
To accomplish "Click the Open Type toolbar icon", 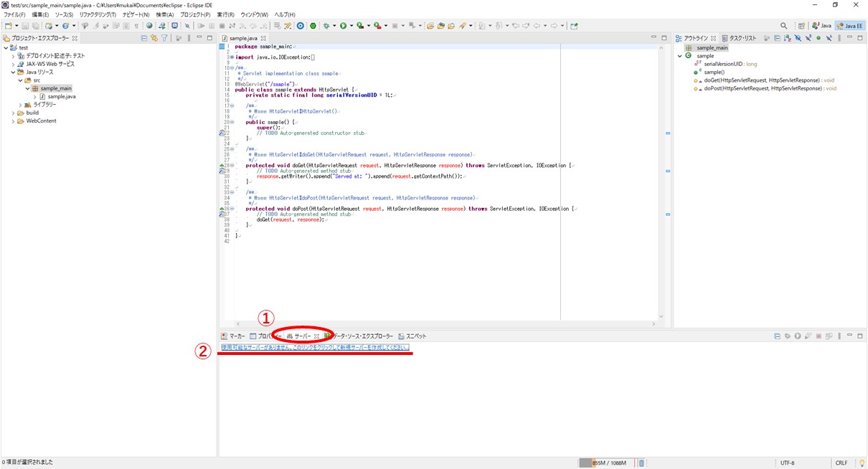I will point(441,26).
